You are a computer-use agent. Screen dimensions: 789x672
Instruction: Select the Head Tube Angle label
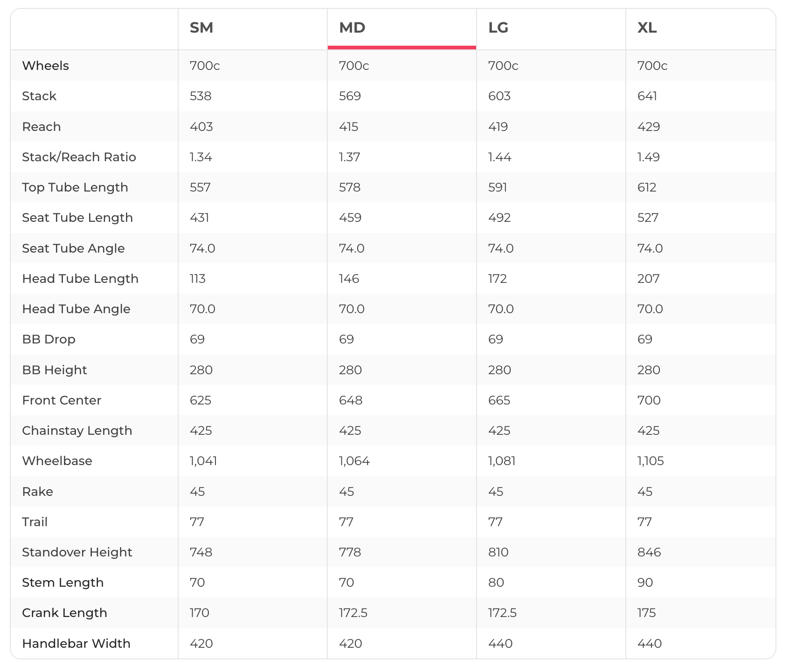pyautogui.click(x=76, y=309)
